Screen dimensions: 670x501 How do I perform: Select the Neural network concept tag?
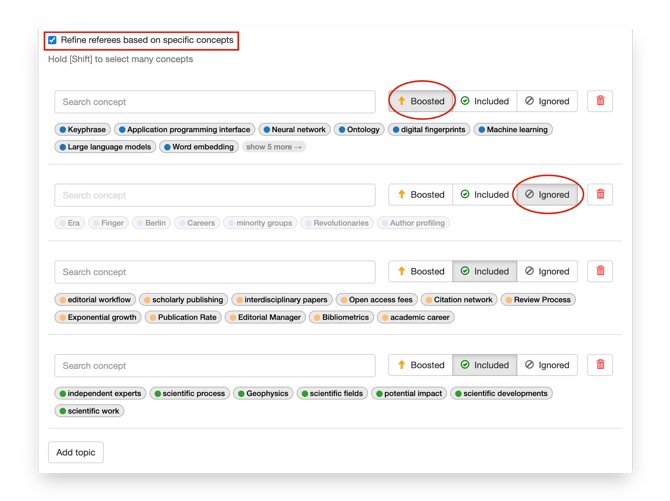tap(294, 130)
